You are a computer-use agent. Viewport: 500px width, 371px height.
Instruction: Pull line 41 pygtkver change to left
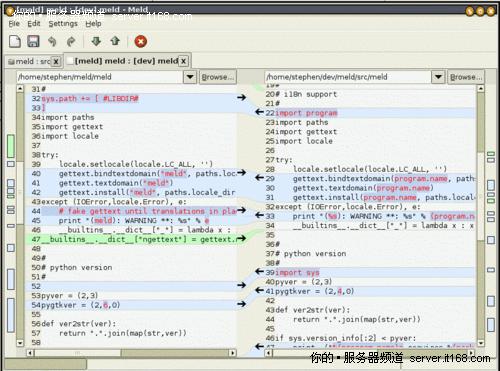pos(259,291)
